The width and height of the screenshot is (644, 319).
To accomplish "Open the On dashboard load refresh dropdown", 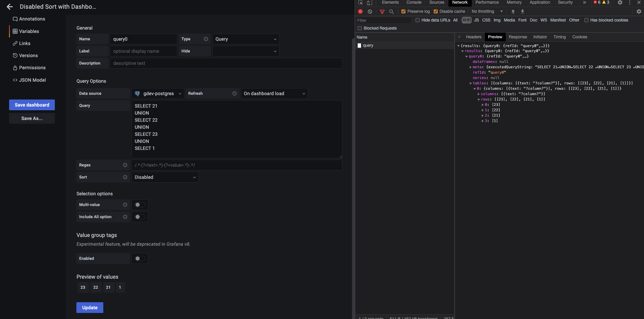I will click(x=274, y=93).
